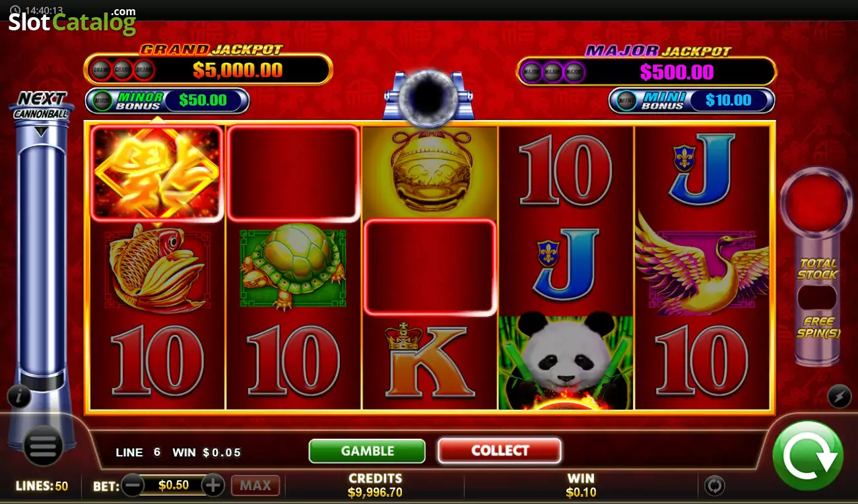Click the red COLLECT button
Screen dimensions: 858x504
(500, 451)
